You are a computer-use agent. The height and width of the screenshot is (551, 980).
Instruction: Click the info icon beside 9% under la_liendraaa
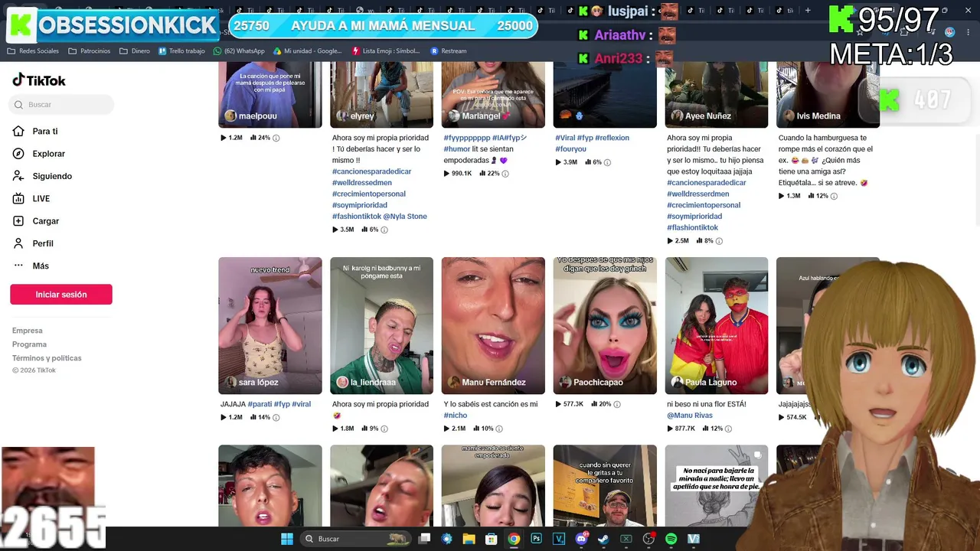(384, 429)
